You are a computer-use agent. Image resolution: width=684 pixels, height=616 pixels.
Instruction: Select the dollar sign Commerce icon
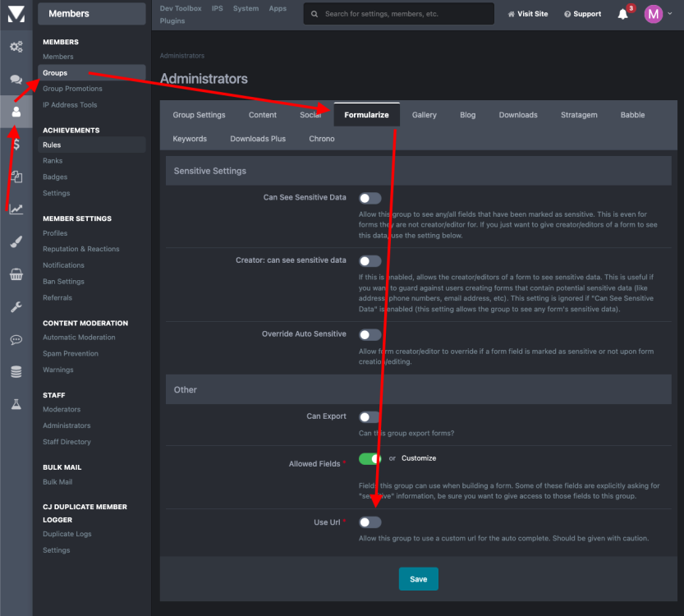16,144
